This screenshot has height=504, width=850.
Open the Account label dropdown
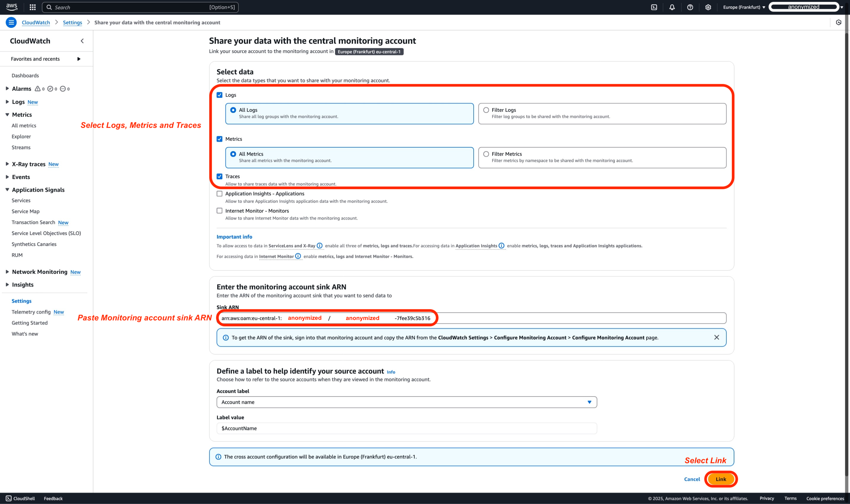[x=407, y=402]
